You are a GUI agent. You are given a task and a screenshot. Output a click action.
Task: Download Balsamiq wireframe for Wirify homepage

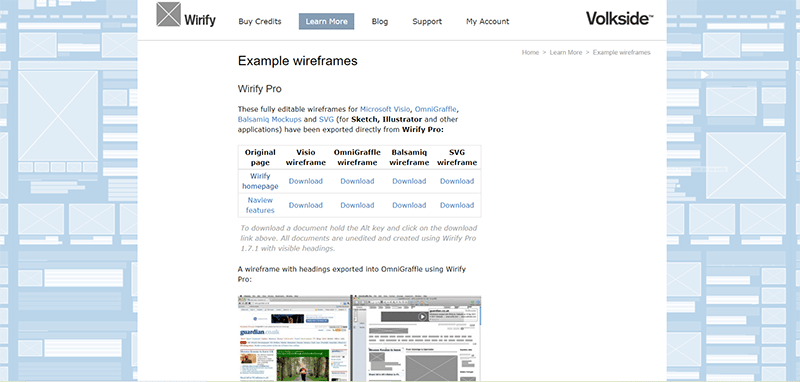point(409,181)
